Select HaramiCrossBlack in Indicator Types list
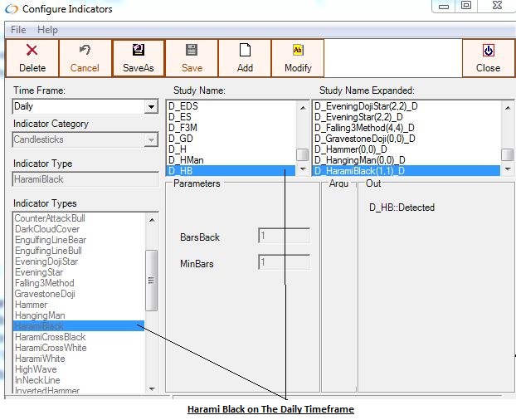516x420 pixels. pos(50,337)
